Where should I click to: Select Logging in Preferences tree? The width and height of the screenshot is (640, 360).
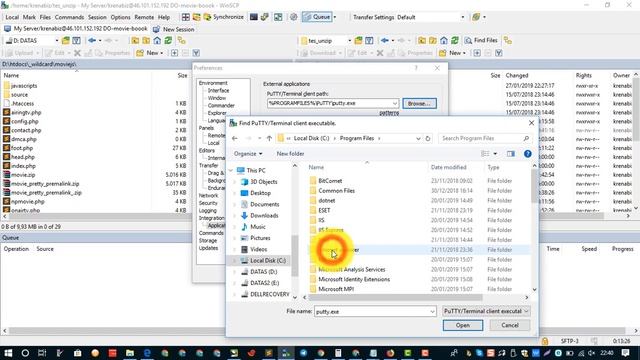[208, 211]
